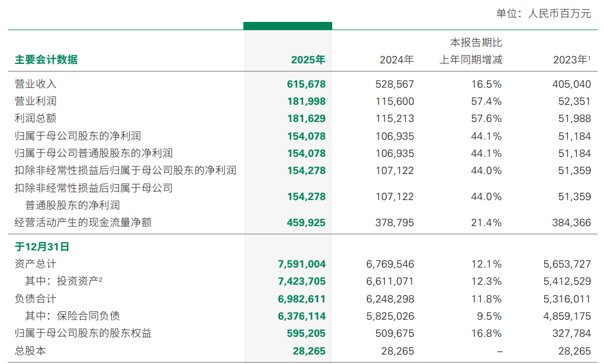Click the 2024年 column header
The image size is (604, 364).
(396, 60)
